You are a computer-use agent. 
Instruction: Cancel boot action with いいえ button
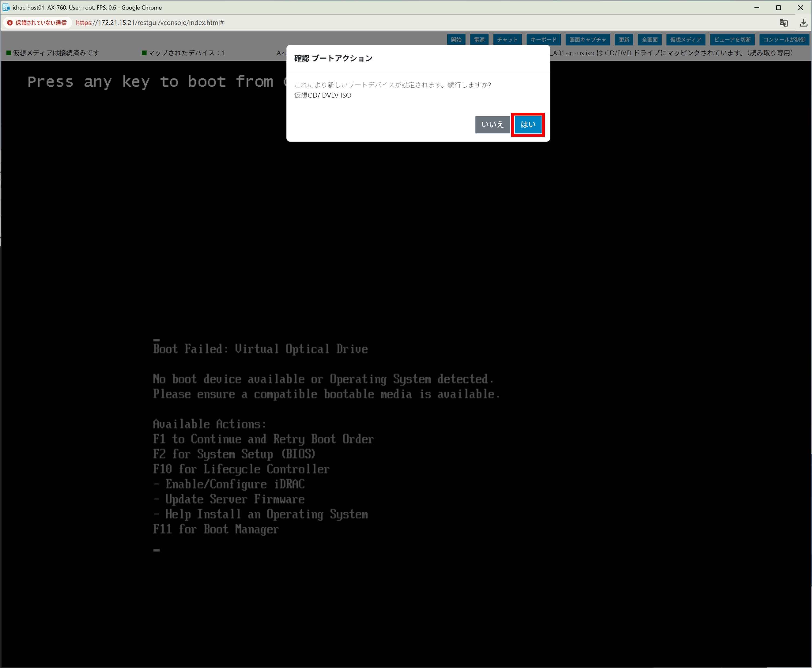click(x=492, y=125)
